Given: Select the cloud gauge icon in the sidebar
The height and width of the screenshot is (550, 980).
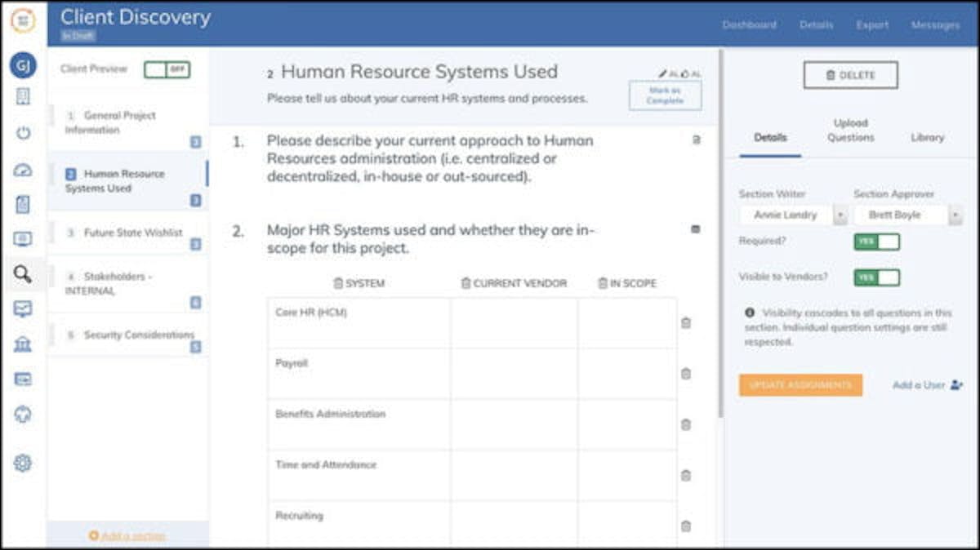Looking at the screenshot, I should (24, 170).
